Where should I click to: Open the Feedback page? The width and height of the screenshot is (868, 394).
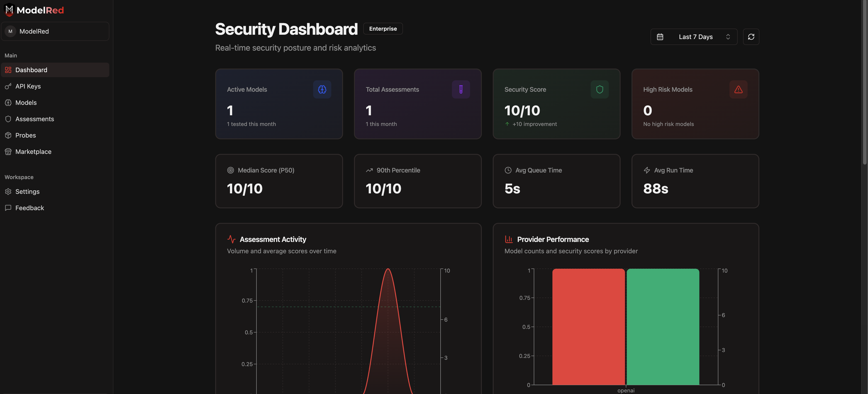[30, 208]
